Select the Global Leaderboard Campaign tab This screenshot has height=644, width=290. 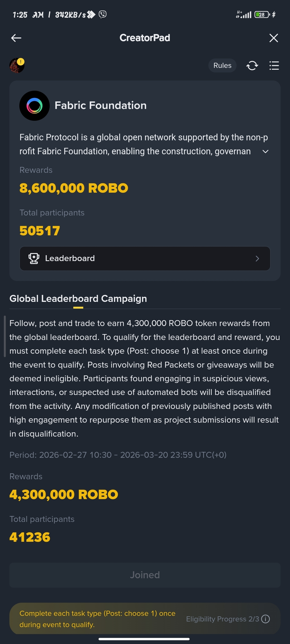tap(78, 299)
